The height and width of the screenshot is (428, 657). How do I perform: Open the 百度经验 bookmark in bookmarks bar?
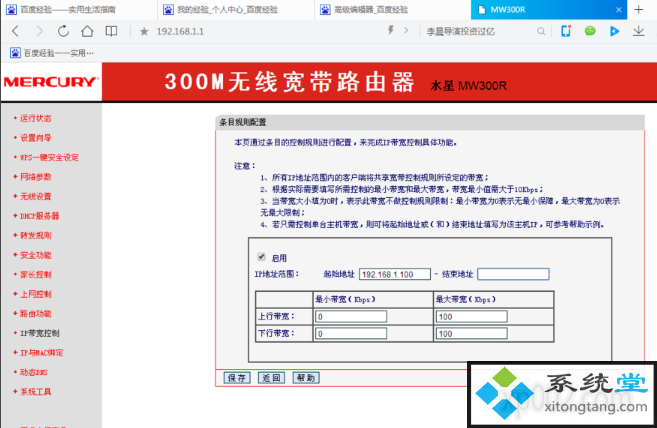(x=52, y=53)
